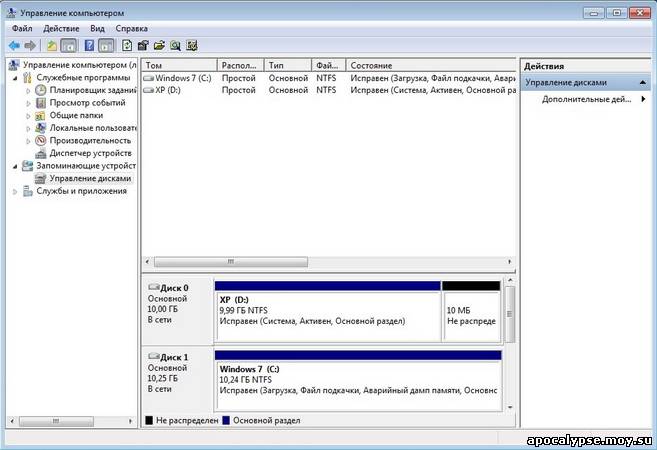Click the Back arrow in the toolbar

pyautogui.click(x=14, y=46)
